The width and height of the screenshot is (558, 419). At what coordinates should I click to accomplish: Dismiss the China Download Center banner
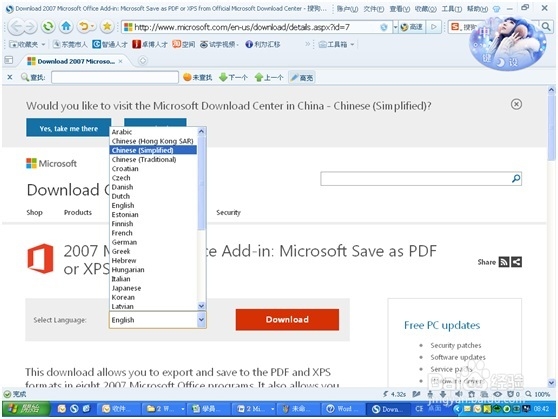[x=516, y=104]
